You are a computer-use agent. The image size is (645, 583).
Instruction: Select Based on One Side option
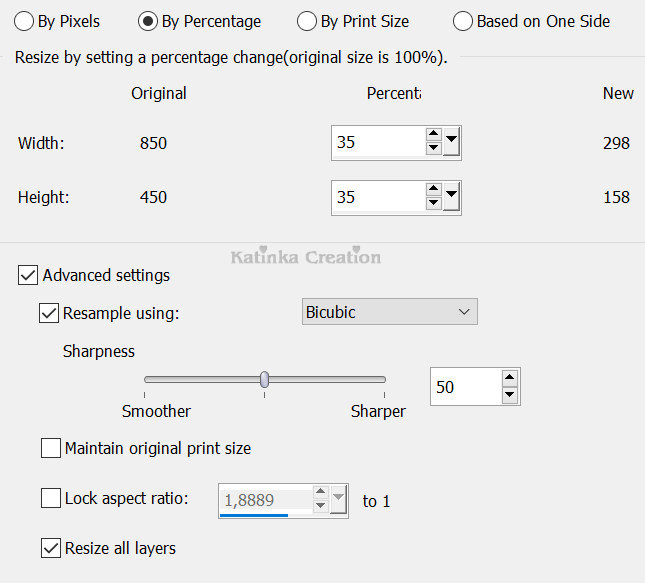[463, 21]
